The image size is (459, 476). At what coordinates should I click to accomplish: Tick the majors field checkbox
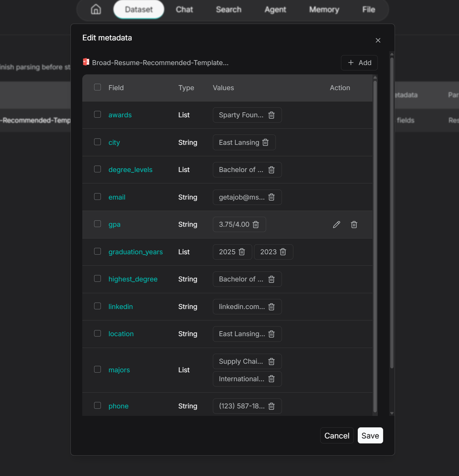click(98, 370)
